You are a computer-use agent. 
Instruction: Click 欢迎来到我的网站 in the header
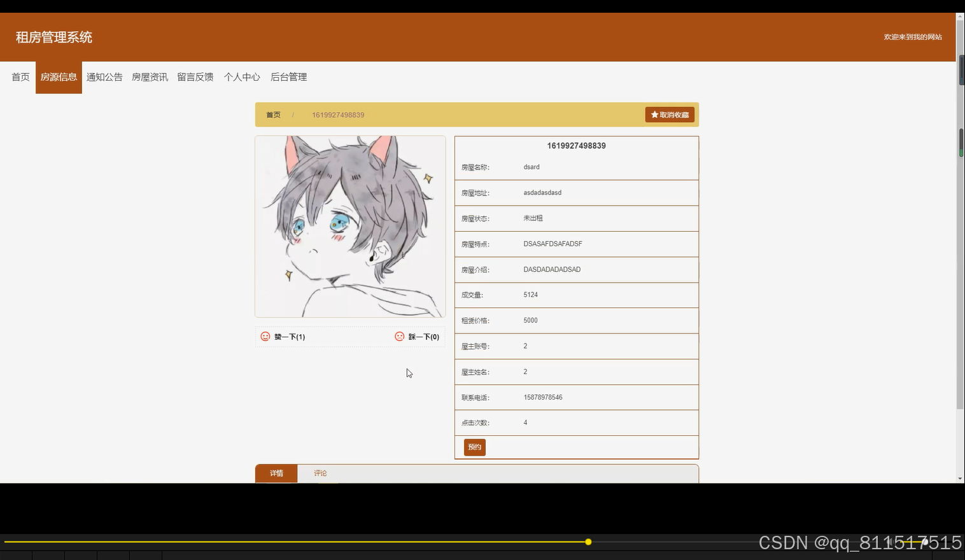coord(913,37)
